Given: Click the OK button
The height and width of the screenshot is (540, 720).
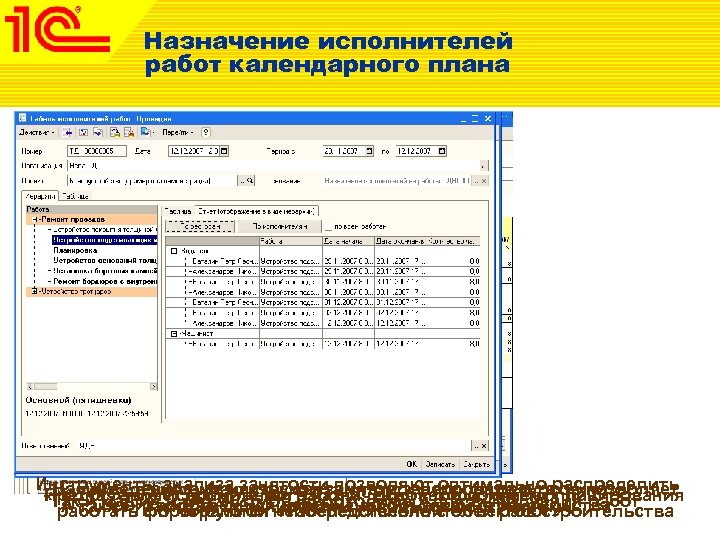Looking at the screenshot, I should click(x=412, y=464).
